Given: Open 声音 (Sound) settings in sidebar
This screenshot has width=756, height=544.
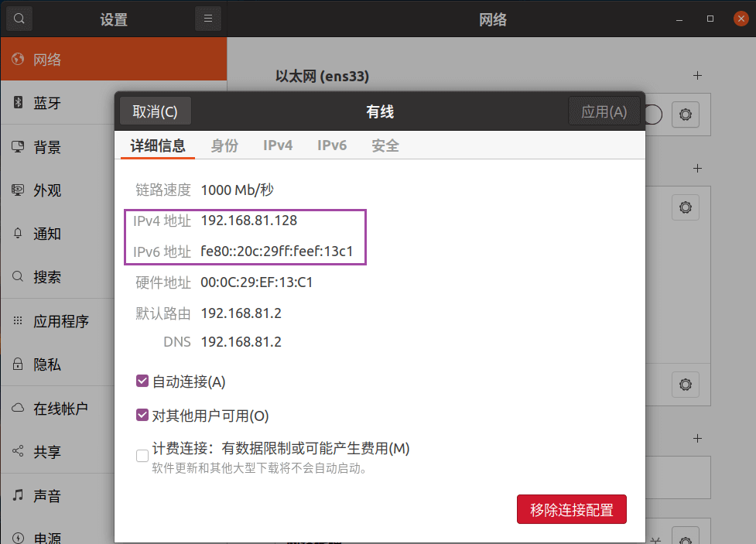Looking at the screenshot, I should pyautogui.click(x=46, y=495).
